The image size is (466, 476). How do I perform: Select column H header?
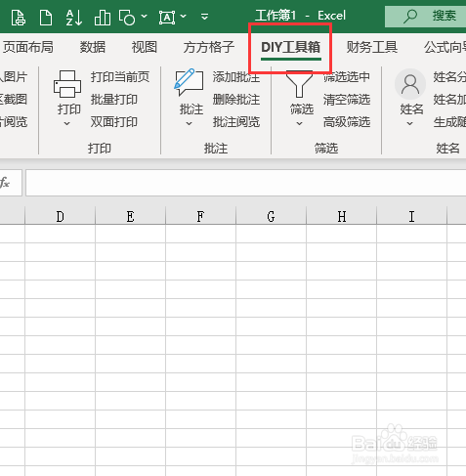point(341,216)
